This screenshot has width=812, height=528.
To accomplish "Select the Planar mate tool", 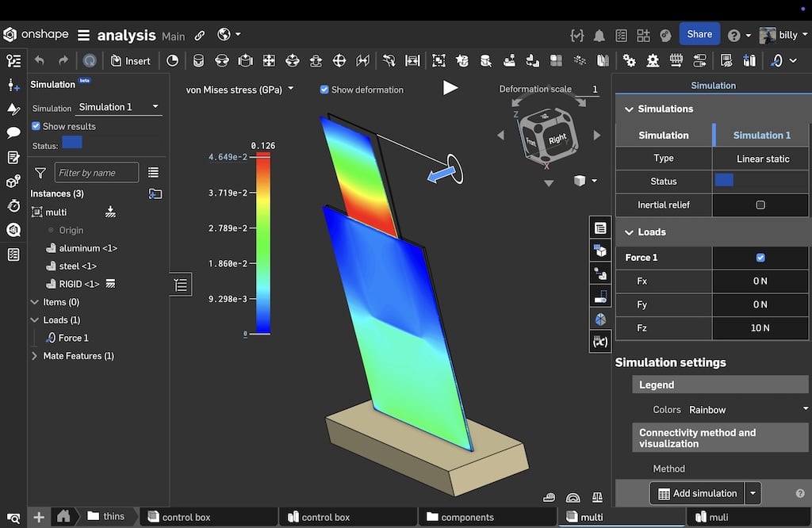I will click(x=269, y=61).
